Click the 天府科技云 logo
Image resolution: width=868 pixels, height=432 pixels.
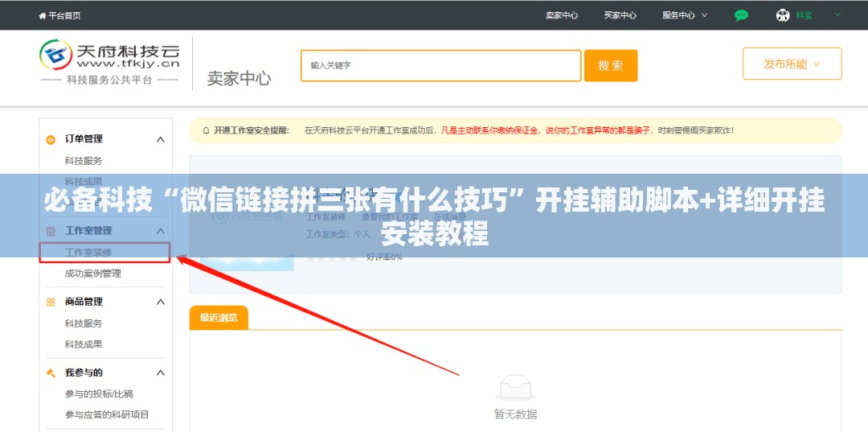(109, 61)
